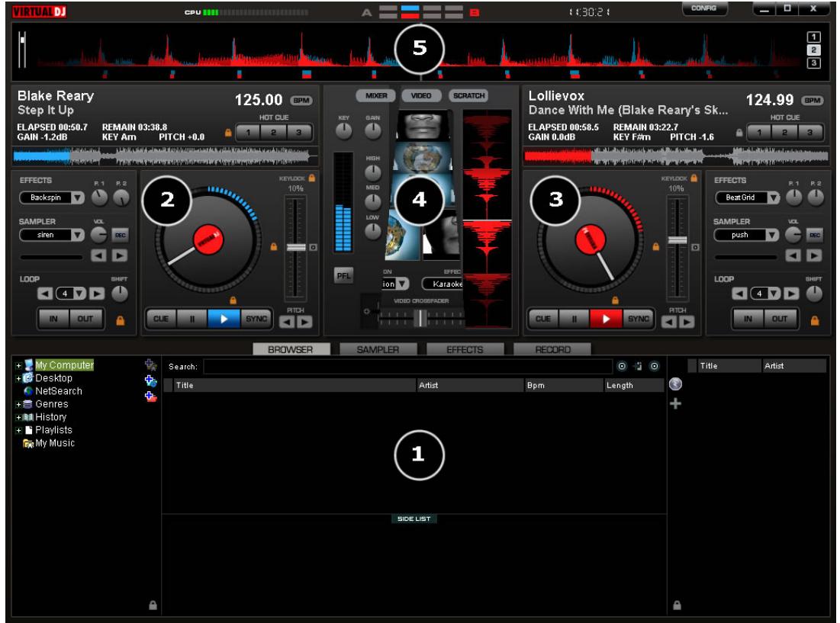Open left deck loop length dropdown
Viewport: 840px width, 623px height.
click(80, 294)
